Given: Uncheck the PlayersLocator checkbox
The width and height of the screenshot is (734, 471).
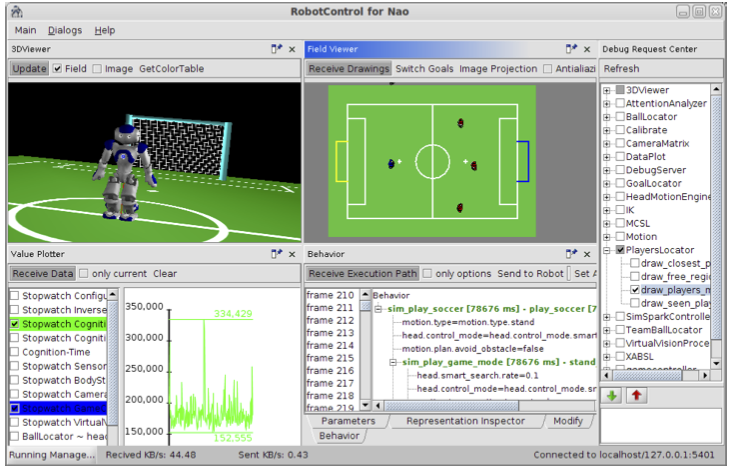Looking at the screenshot, I should click(620, 250).
